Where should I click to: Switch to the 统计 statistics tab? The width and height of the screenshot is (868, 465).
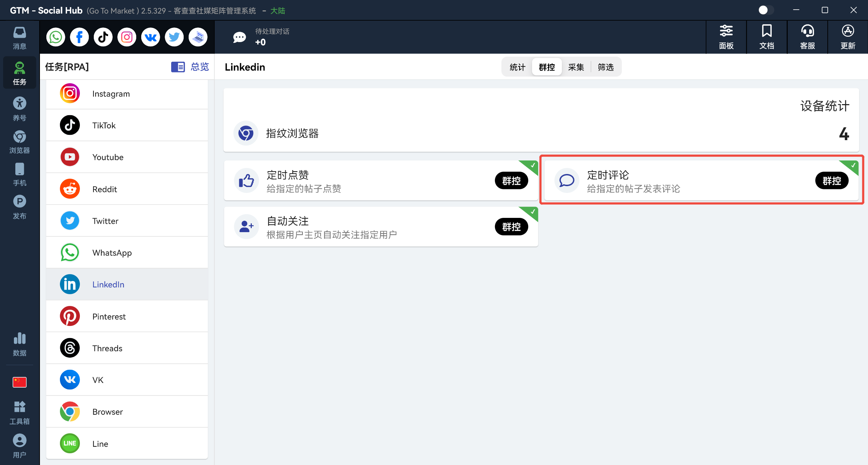(x=517, y=67)
